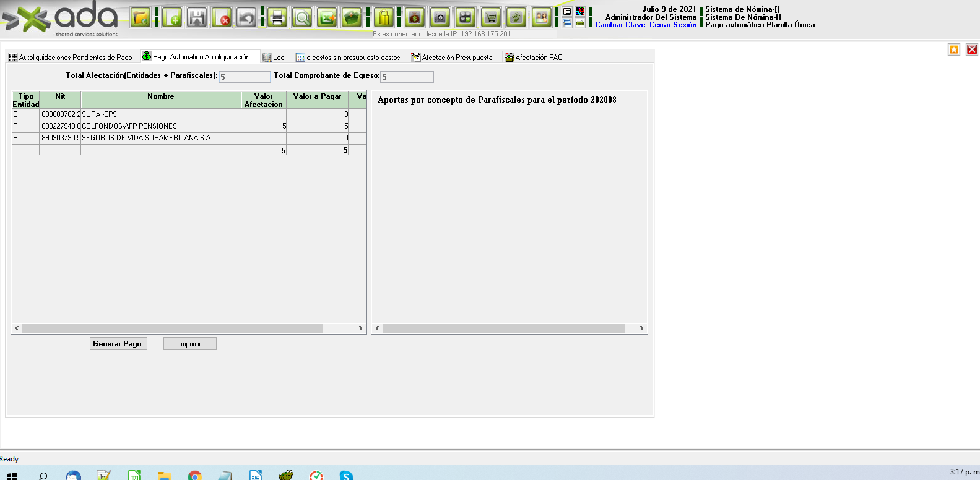Image resolution: width=980 pixels, height=480 pixels.
Task: Click the Generar Pago button
Action: pyautogui.click(x=118, y=344)
